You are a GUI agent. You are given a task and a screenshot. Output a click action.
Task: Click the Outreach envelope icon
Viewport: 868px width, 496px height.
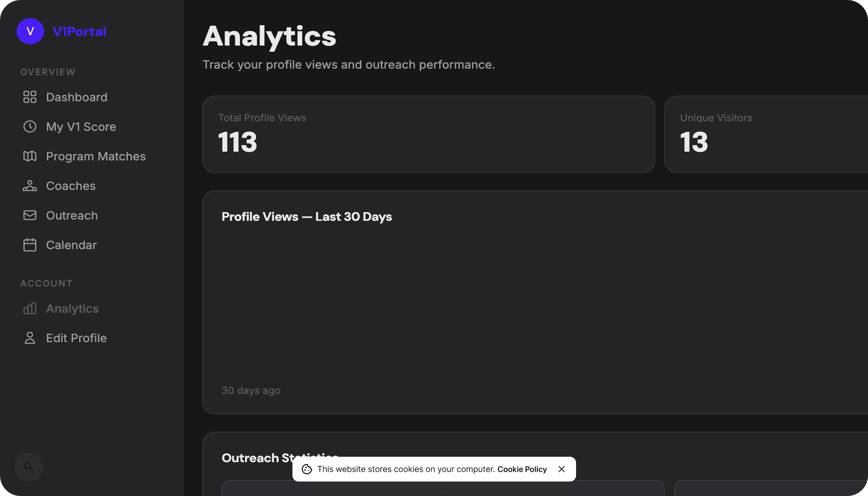(30, 215)
